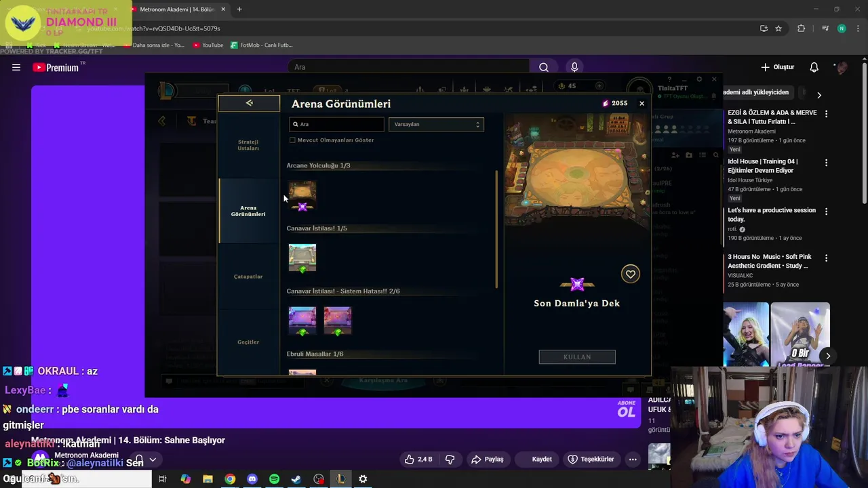
Task: Bookmark this page with star icon
Action: (778, 28)
